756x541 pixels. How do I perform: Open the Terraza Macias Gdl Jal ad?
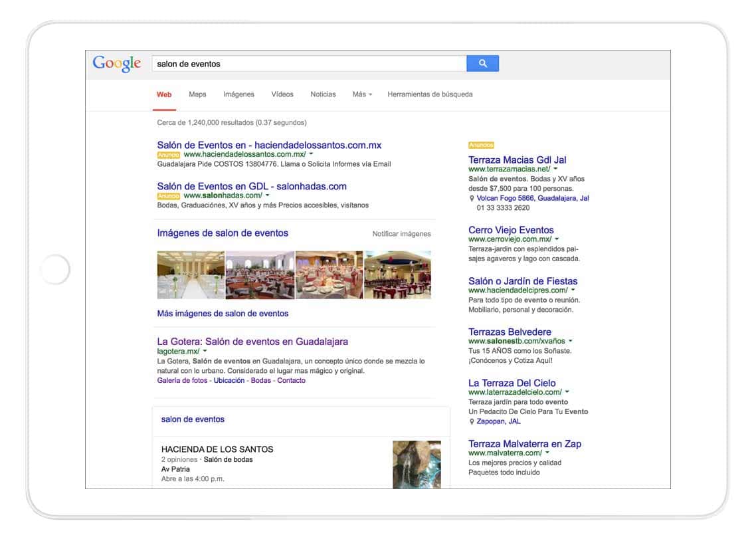[x=518, y=160]
